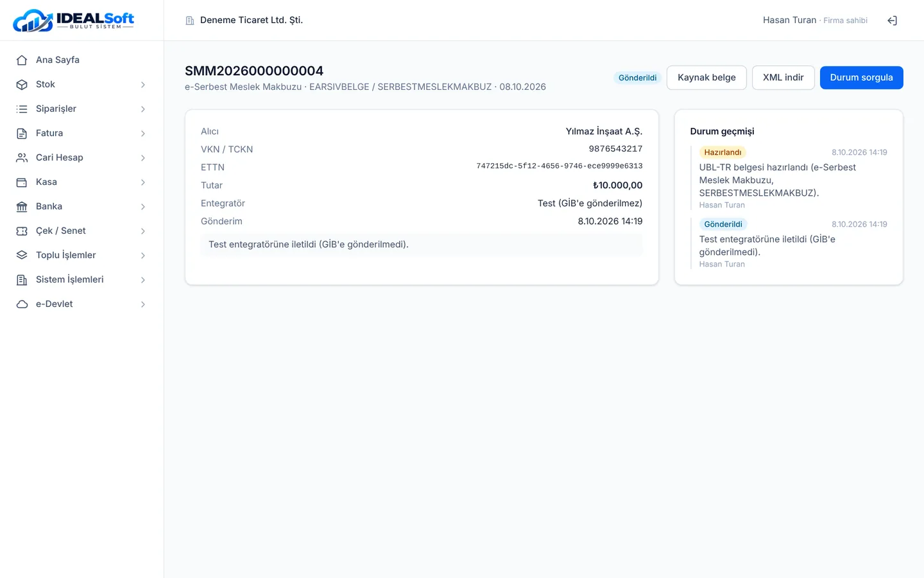
Task: Click the Çek / Senet menu chevron
Action: (143, 231)
